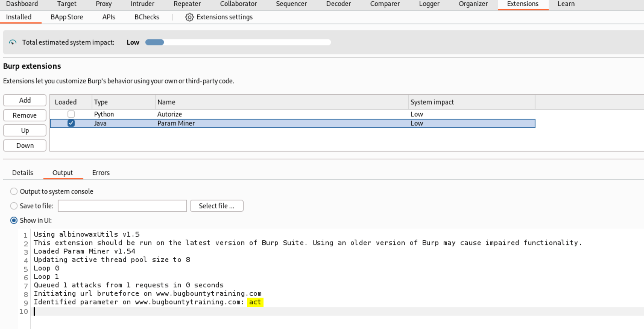The height and width of the screenshot is (329, 644).
Task: Switch to the Repeater tab
Action: pyautogui.click(x=187, y=4)
